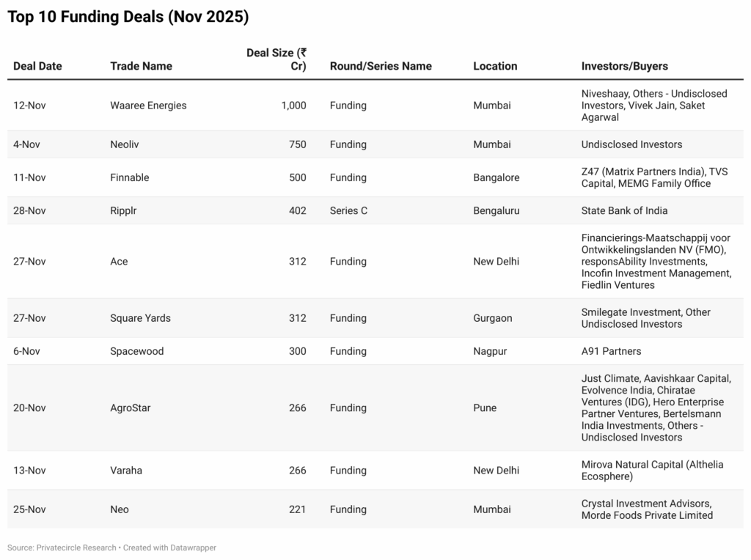The width and height of the screenshot is (751, 560).
Task: Click the Finnable trade name cell
Action: click(129, 177)
